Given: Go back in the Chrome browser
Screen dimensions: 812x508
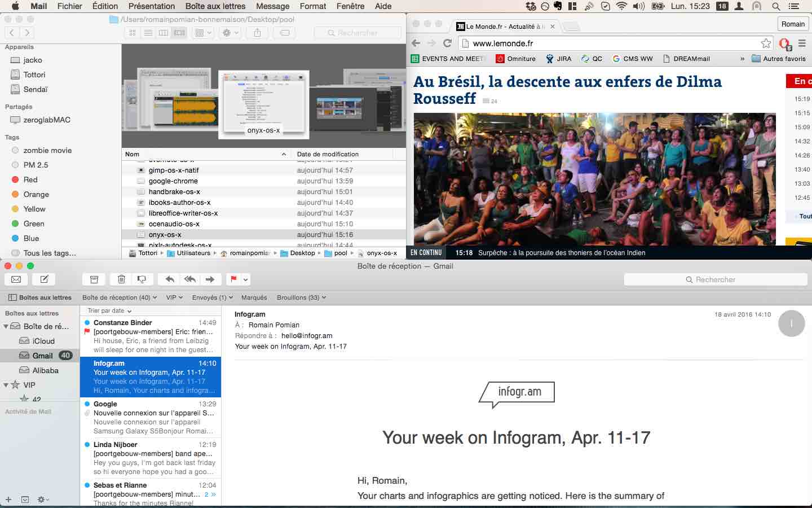Looking at the screenshot, I should pos(416,43).
